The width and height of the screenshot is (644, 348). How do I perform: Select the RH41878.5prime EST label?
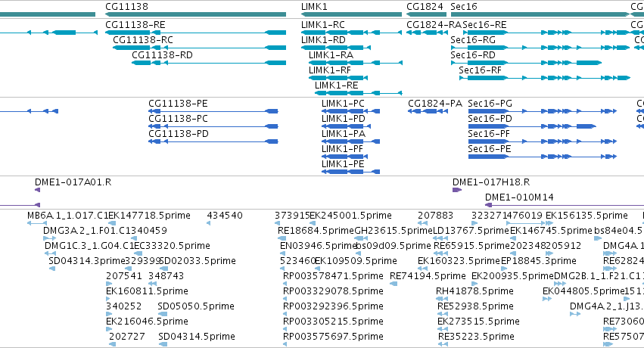[x=474, y=291]
